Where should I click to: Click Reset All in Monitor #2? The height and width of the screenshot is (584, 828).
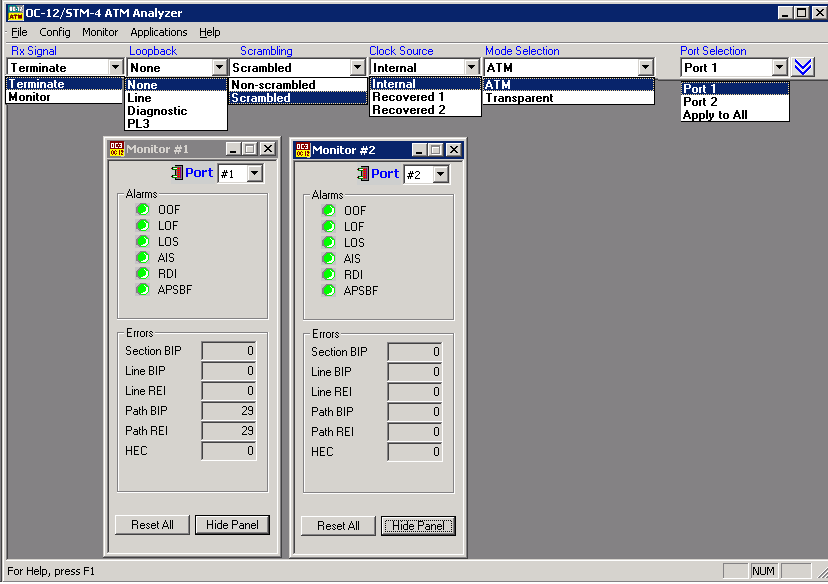(338, 526)
